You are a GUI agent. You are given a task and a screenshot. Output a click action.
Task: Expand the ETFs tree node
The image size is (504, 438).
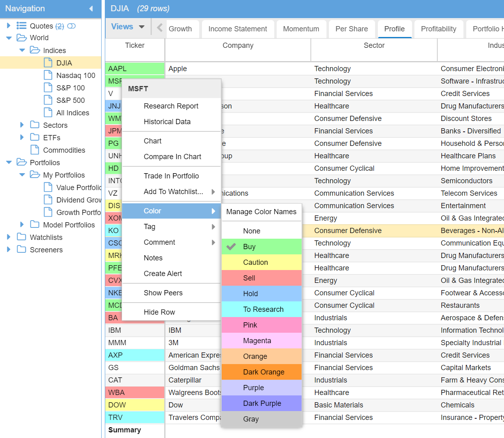[x=22, y=137]
